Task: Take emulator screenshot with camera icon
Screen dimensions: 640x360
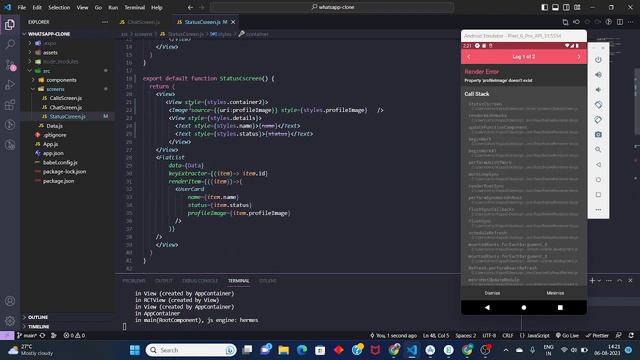Action: tap(598, 135)
